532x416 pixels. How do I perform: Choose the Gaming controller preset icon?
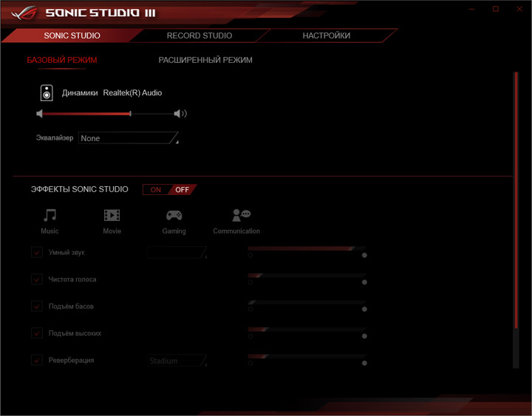(174, 215)
